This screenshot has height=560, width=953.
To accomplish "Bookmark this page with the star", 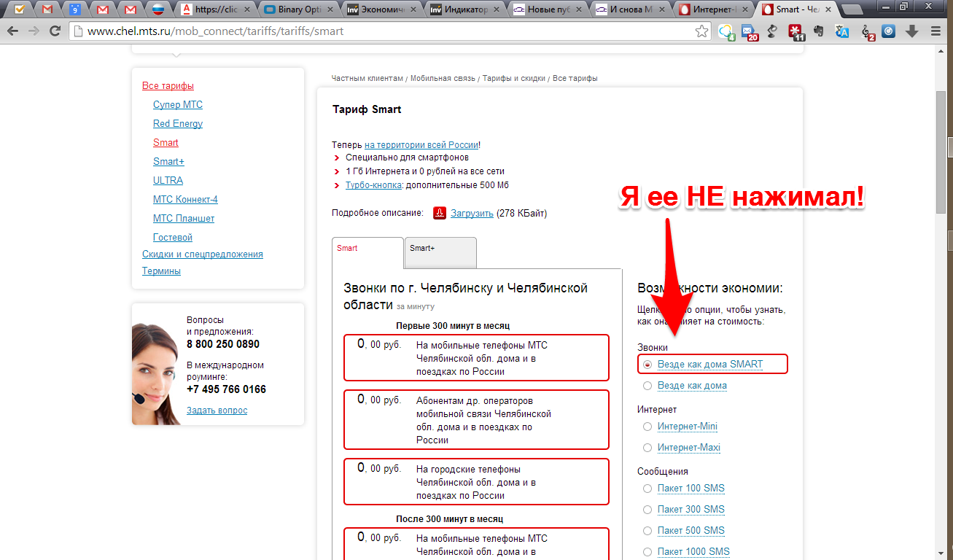I will [701, 31].
